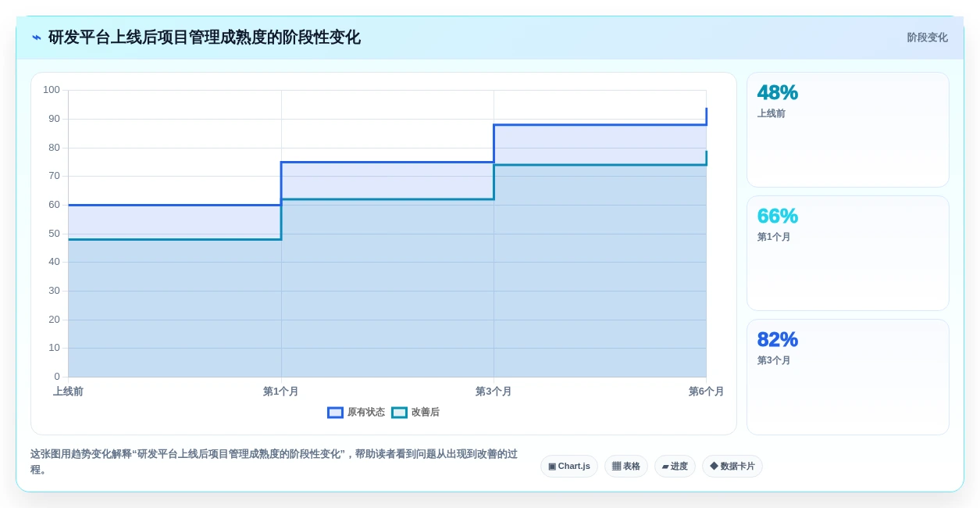Select the Chart.js tag chip
Screen dimensions: 980x508
coord(569,467)
